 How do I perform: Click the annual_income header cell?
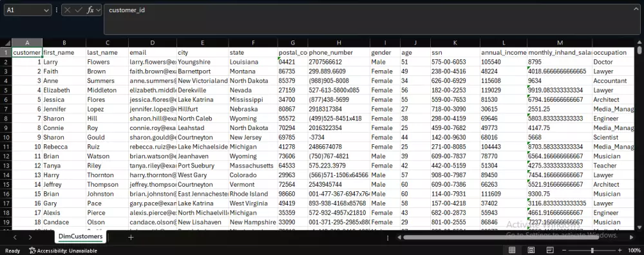point(504,53)
